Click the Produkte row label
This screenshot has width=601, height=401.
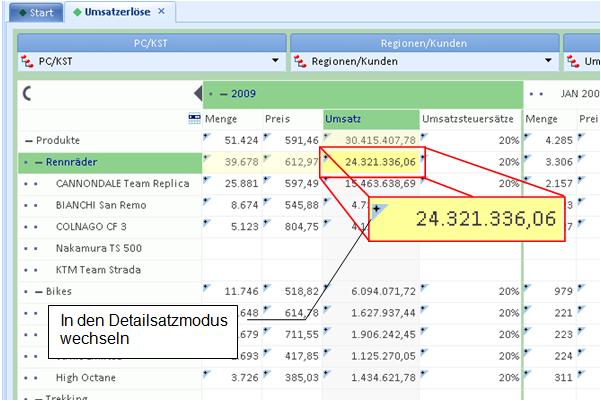point(58,140)
